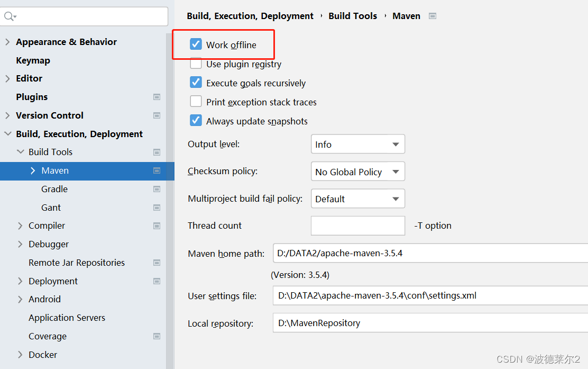Click the indicator icon next to Compiler
The image size is (588, 369).
point(157,226)
